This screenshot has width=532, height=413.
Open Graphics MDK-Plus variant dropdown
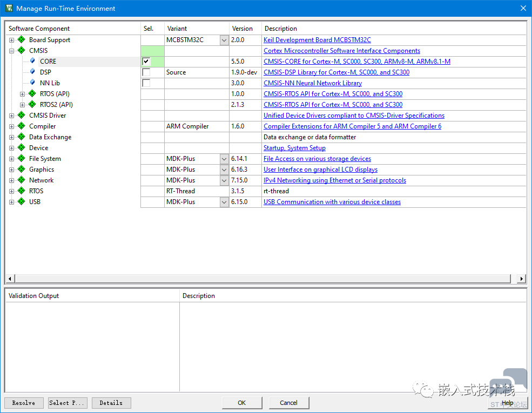(x=224, y=170)
